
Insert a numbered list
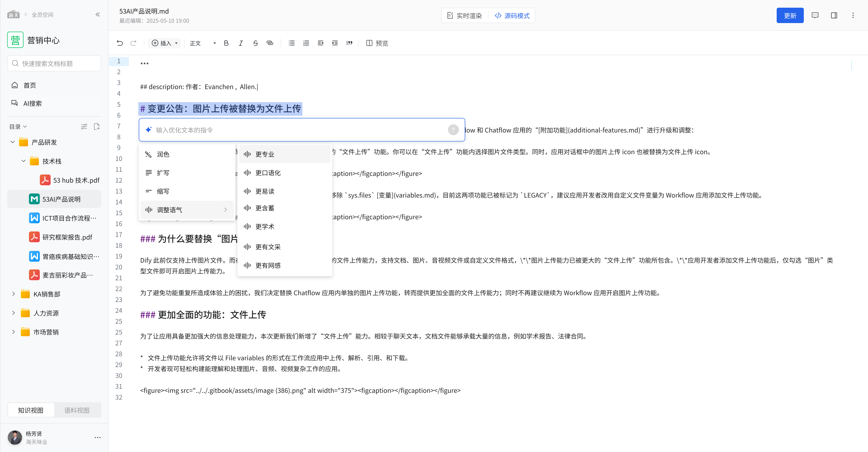[x=306, y=43]
